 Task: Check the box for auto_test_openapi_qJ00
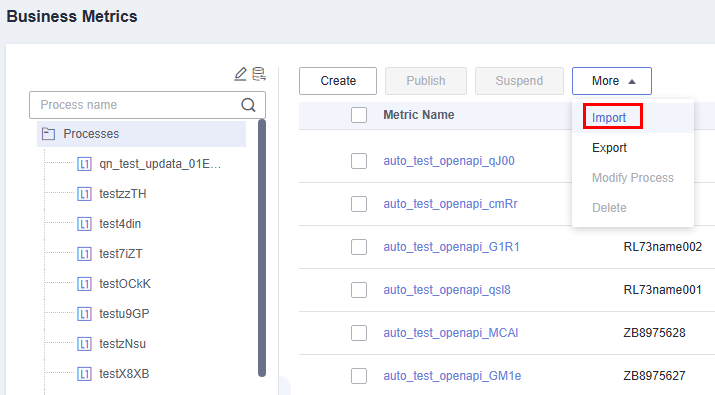[359, 161]
